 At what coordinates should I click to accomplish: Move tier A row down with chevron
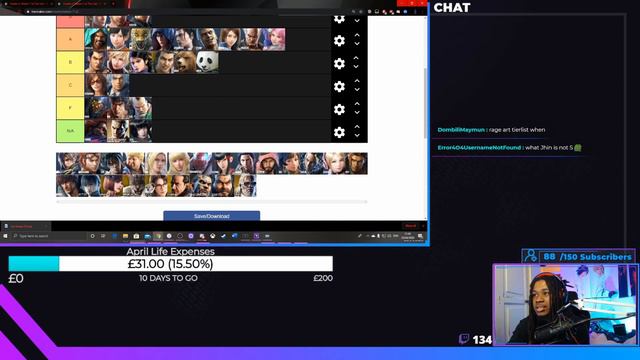357,44
